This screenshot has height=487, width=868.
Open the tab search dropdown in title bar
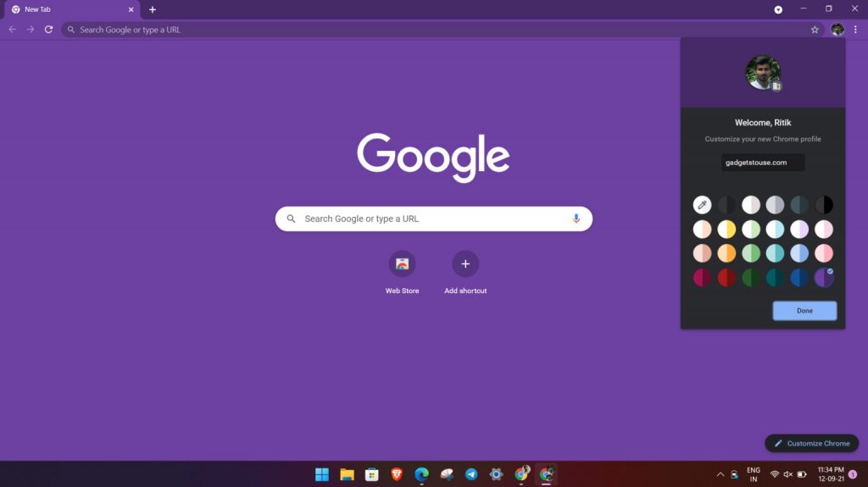pos(778,9)
